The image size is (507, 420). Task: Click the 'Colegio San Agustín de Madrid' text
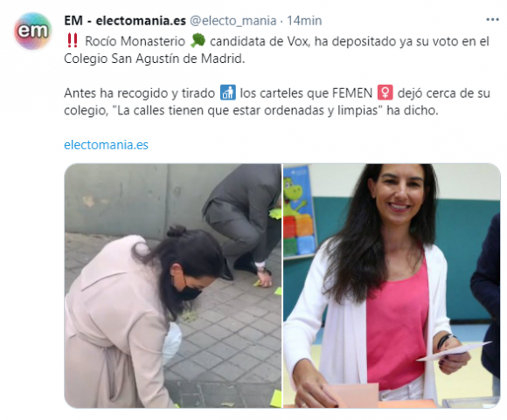(x=154, y=59)
